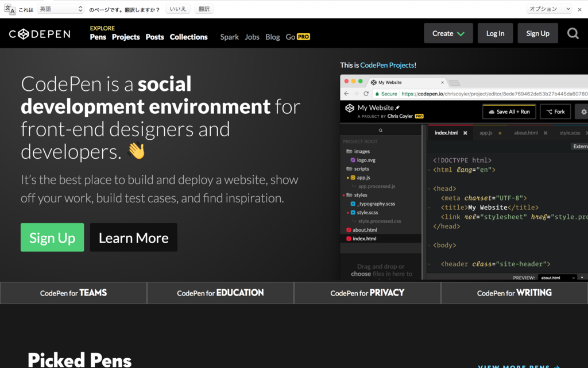
Task: Click the Chris Coyier author name
Action: tap(400, 116)
